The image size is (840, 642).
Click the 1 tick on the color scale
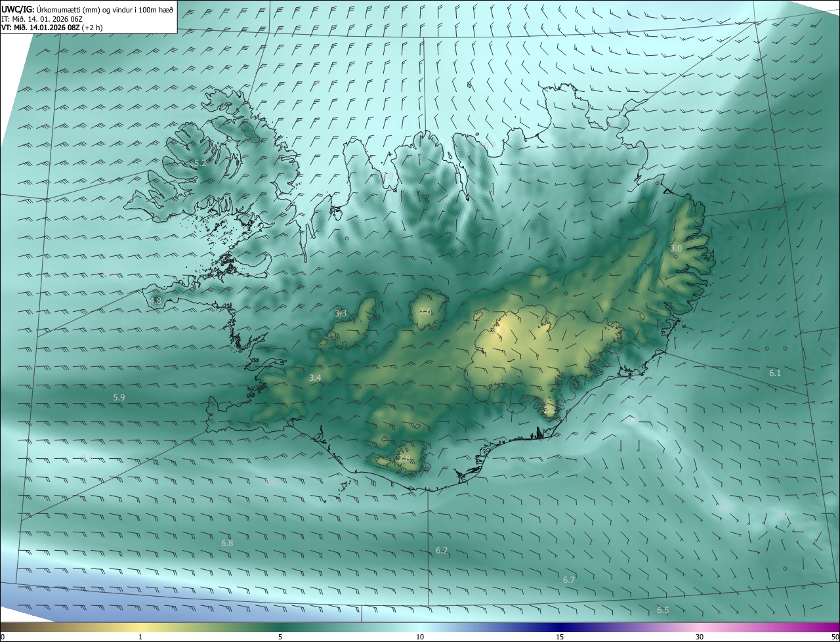coord(140,637)
